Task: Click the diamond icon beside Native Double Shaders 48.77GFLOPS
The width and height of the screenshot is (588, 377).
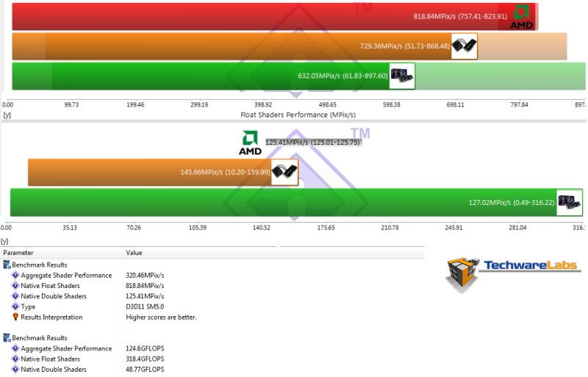Action: 15,370
